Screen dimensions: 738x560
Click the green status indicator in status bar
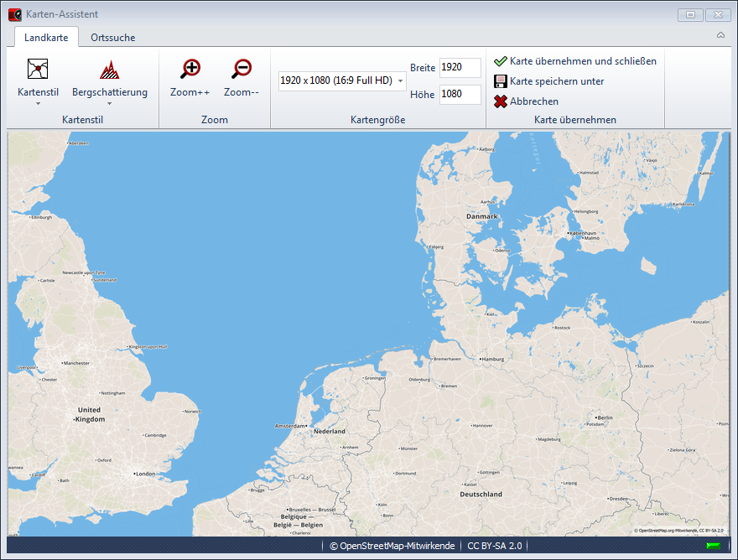(713, 547)
